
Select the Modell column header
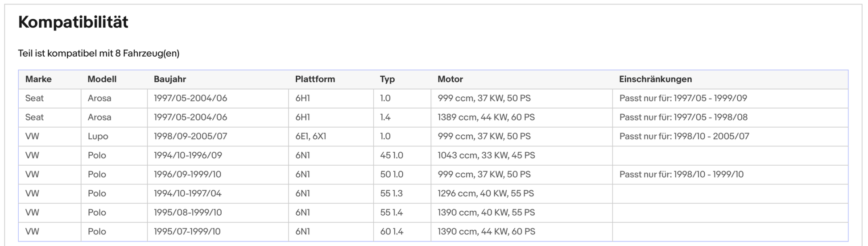pyautogui.click(x=102, y=79)
